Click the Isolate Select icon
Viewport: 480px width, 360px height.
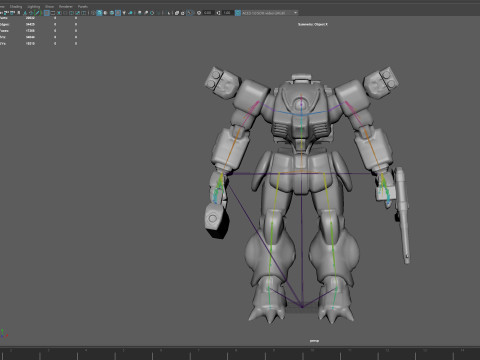[169, 13]
